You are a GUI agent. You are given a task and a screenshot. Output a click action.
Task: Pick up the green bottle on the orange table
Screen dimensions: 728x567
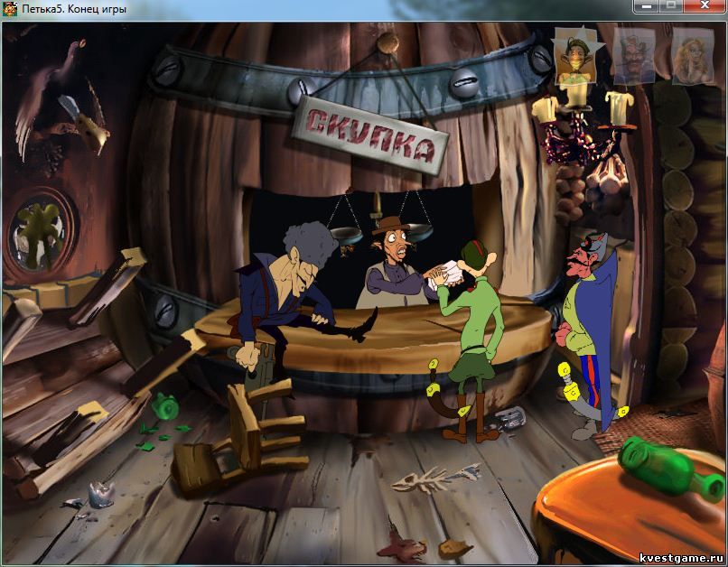(x=672, y=468)
